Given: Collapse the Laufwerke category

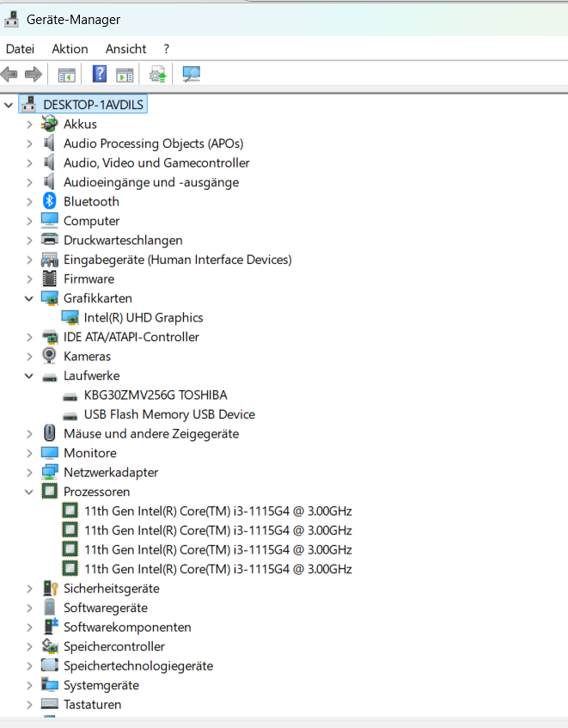Looking at the screenshot, I should pos(29,376).
